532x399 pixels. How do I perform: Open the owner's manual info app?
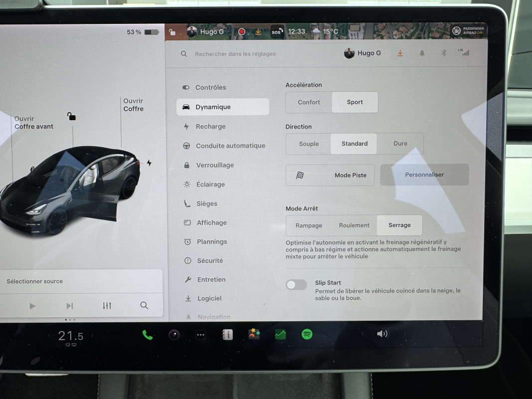point(227,335)
